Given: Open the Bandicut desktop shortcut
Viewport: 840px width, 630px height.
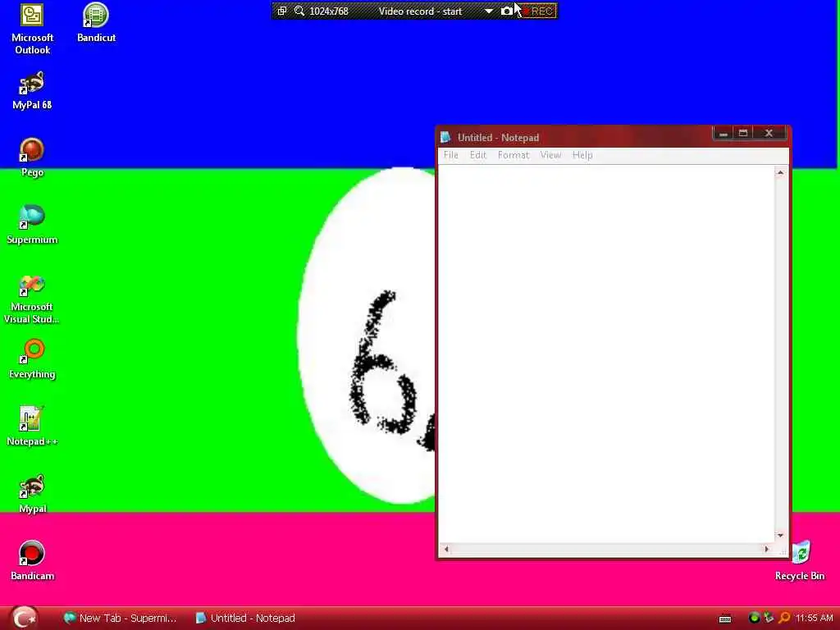Looking at the screenshot, I should [96, 24].
